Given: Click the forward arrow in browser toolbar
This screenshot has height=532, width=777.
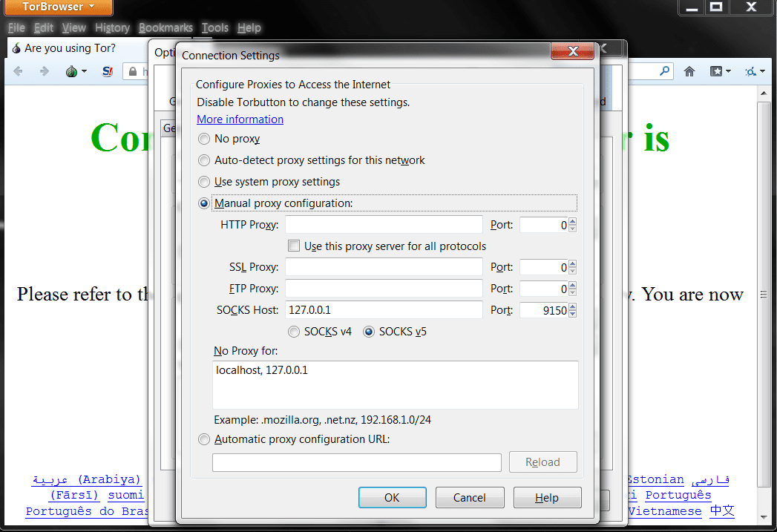Looking at the screenshot, I should click(44, 71).
